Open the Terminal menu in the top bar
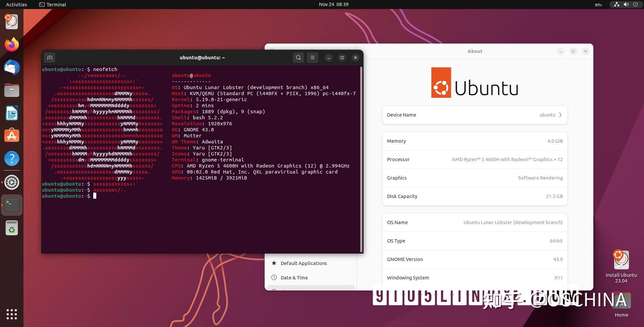 52,4
